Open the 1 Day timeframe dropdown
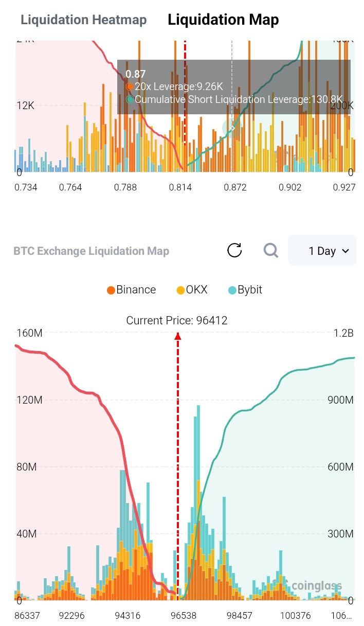364x626 pixels. (x=322, y=251)
